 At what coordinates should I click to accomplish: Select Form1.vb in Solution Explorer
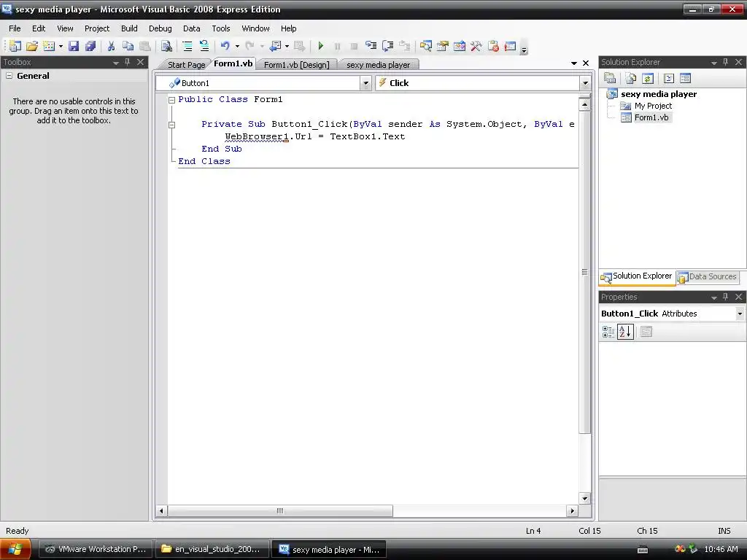651,117
